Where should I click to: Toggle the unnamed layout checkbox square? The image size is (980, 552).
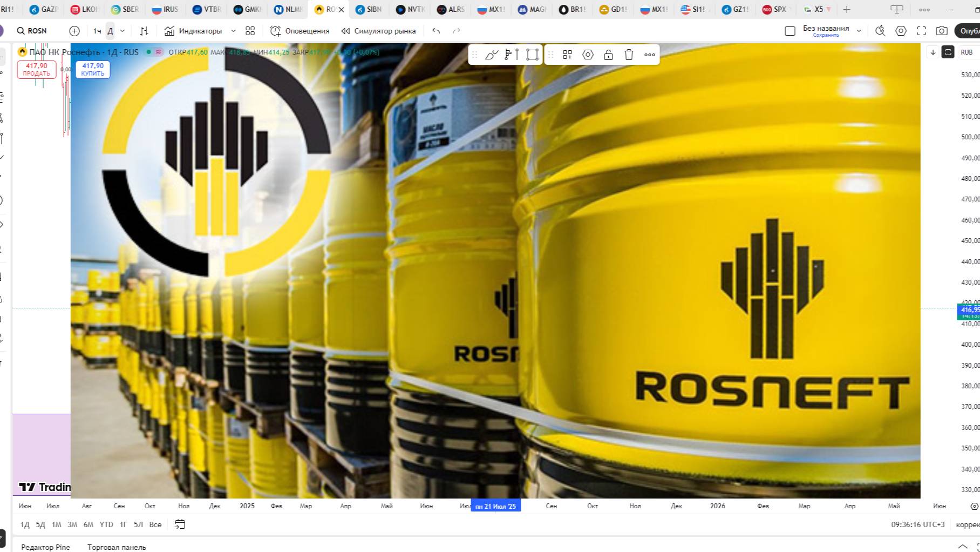point(790,31)
